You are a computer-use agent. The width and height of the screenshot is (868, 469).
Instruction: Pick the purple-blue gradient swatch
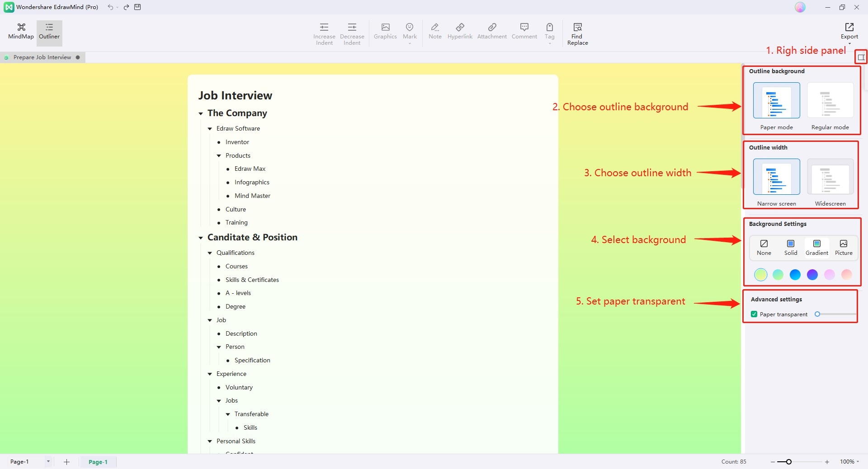click(812, 274)
